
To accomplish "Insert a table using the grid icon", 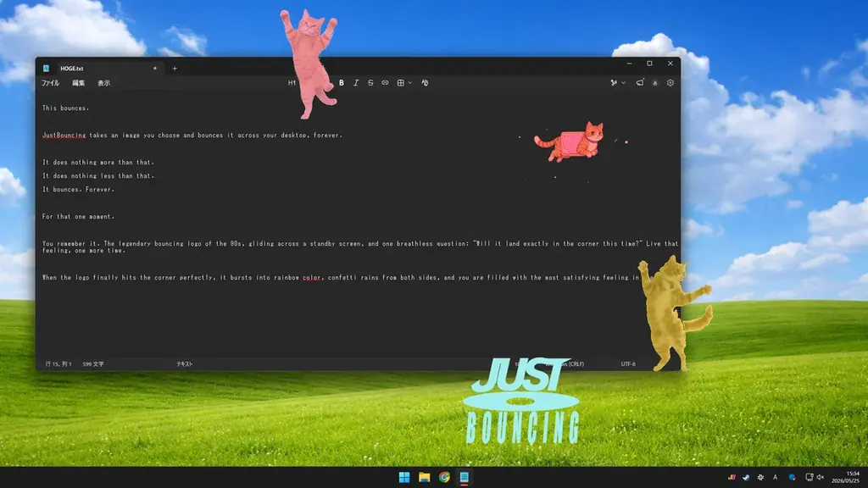I will click(x=400, y=83).
